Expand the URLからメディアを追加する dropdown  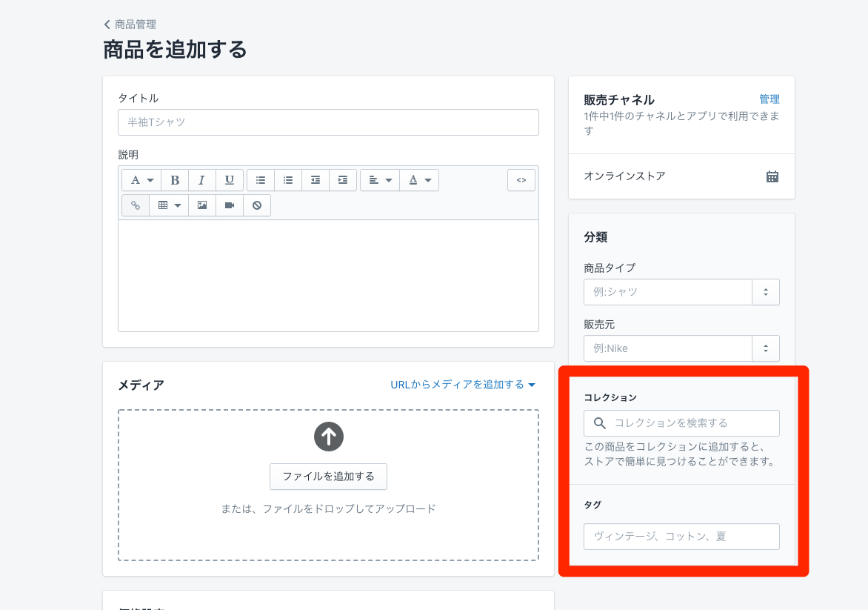[x=463, y=385]
